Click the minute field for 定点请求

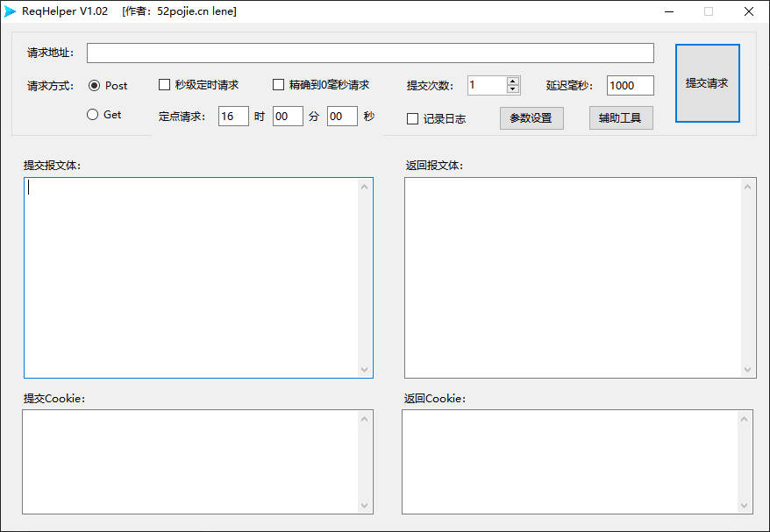click(288, 117)
